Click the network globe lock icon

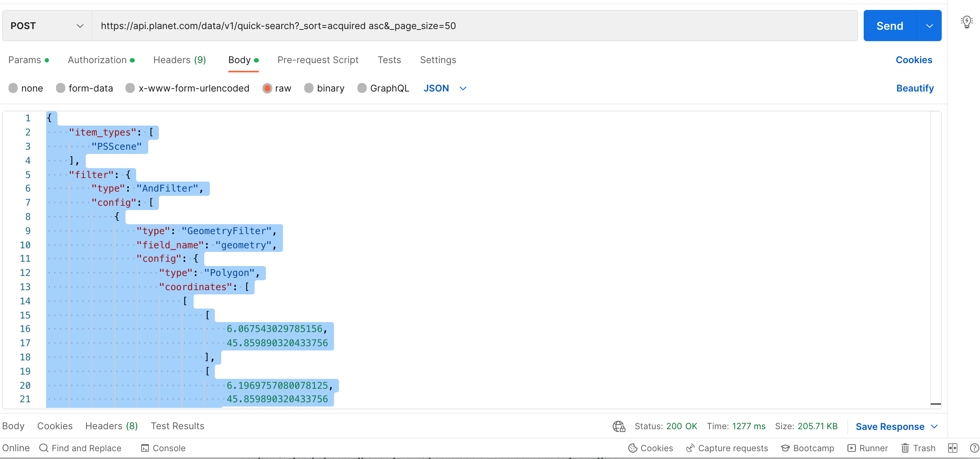619,426
